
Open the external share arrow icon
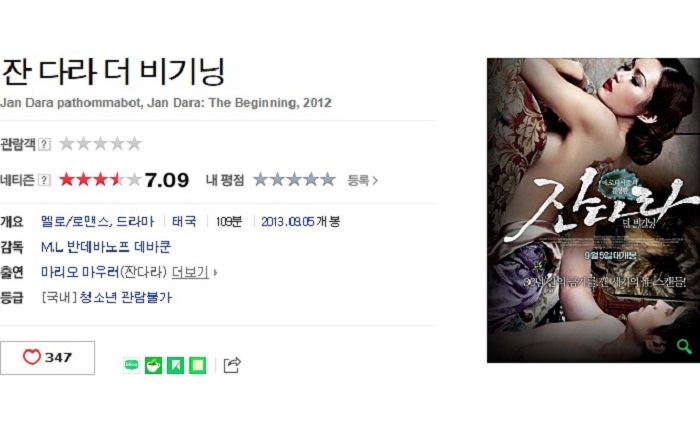point(232,365)
